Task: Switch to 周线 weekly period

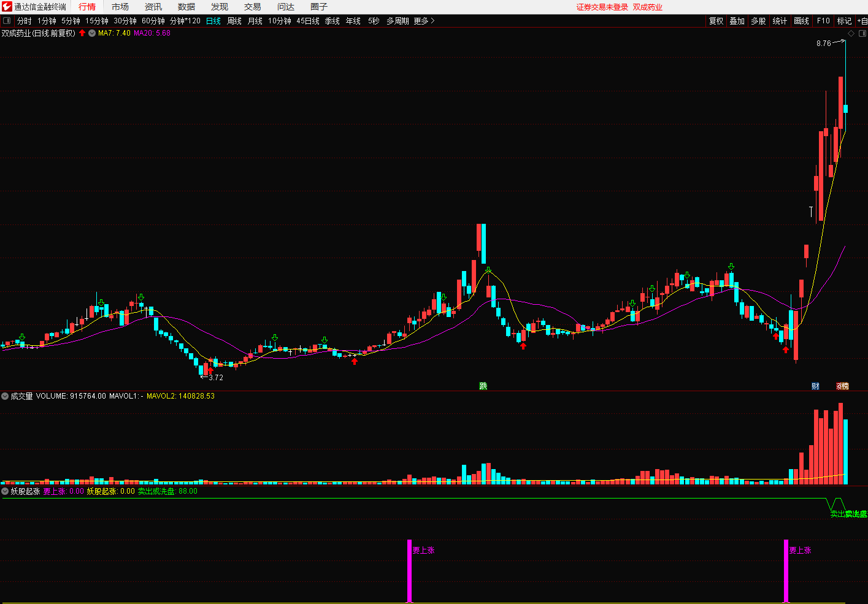Action: click(234, 21)
